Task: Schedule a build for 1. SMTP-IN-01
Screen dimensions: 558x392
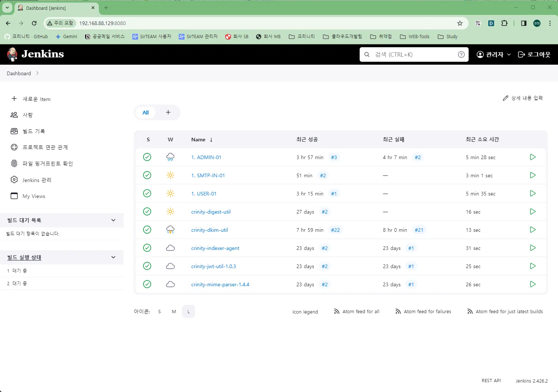Action: 533,175
